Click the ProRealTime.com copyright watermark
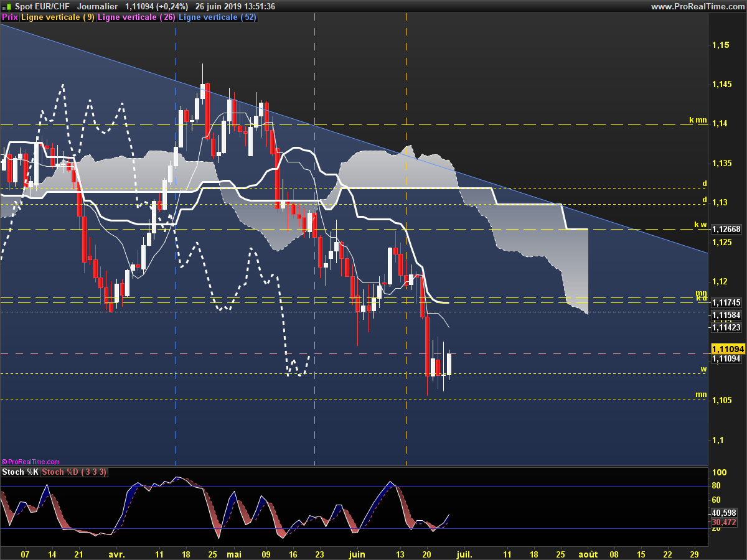Image resolution: width=747 pixels, height=560 pixels. 31,462
